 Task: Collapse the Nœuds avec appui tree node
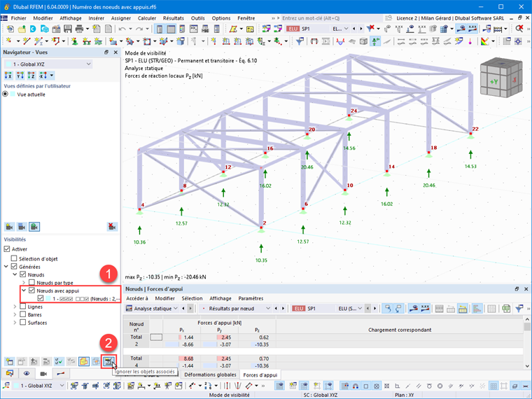click(24, 290)
